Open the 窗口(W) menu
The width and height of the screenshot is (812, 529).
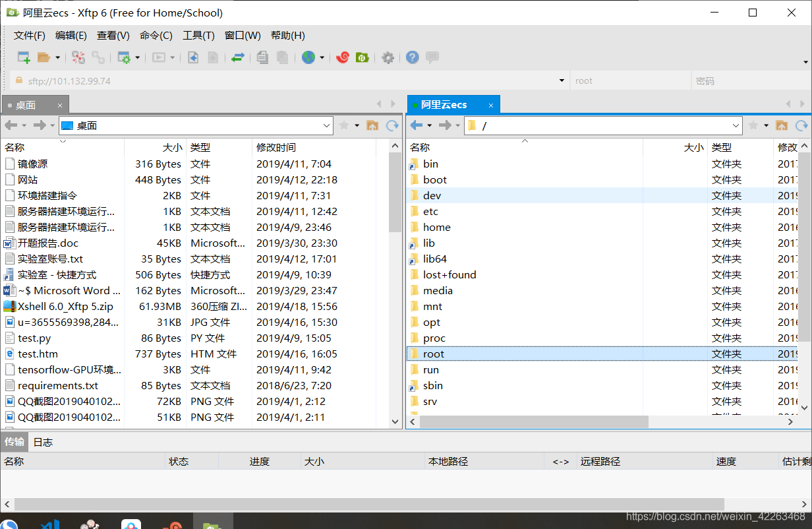[x=243, y=36]
